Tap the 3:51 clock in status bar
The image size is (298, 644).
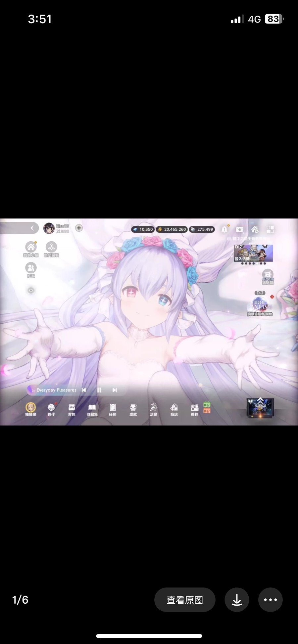40,19
